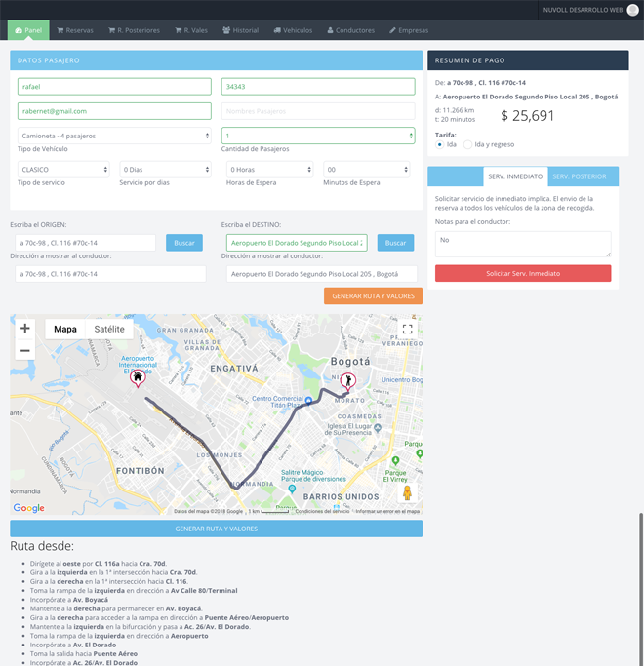
Task: Click the email field rabernet@gmail.com
Action: [x=114, y=111]
